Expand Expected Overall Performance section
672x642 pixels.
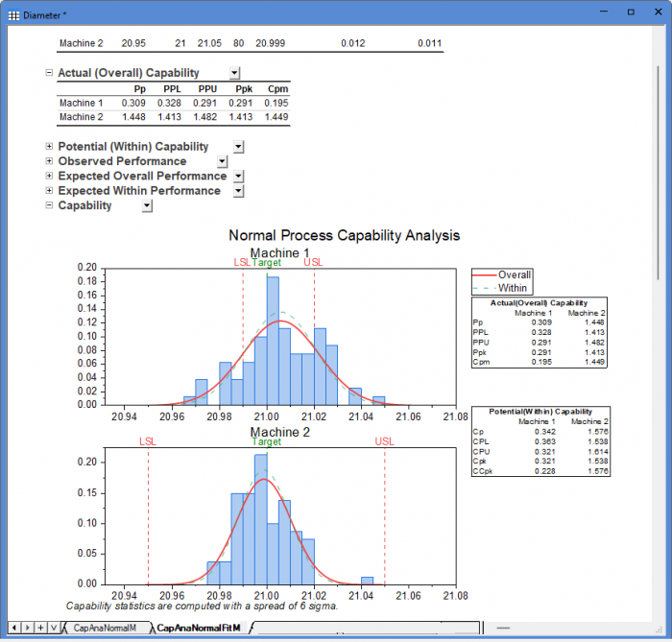(49, 177)
